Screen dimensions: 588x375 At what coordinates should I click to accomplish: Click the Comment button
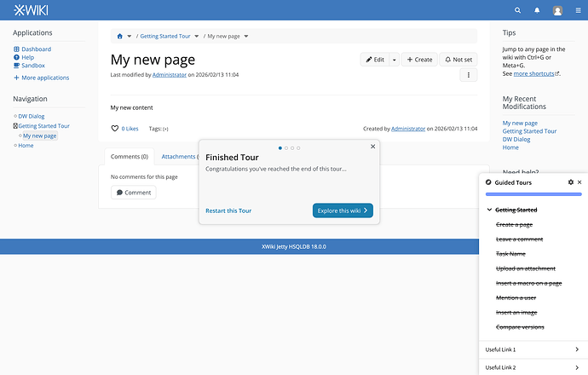coord(134,193)
